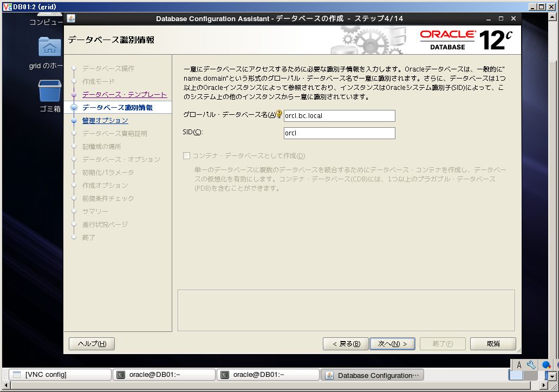
Task: Click the vertical scrollbar down arrow
Action: pyautogui.click(x=552, y=376)
